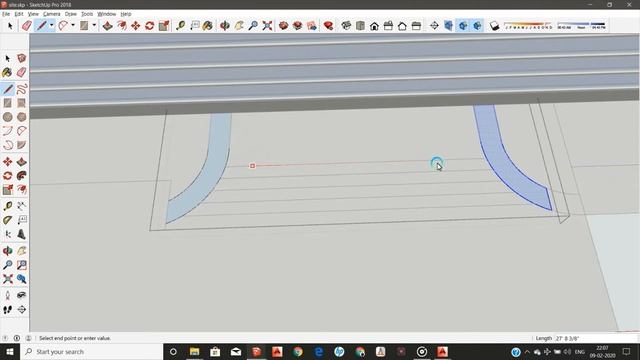Choose Zoom Window tool in left toolbar
Viewport: 640px width, 360px height.
pos(22,265)
